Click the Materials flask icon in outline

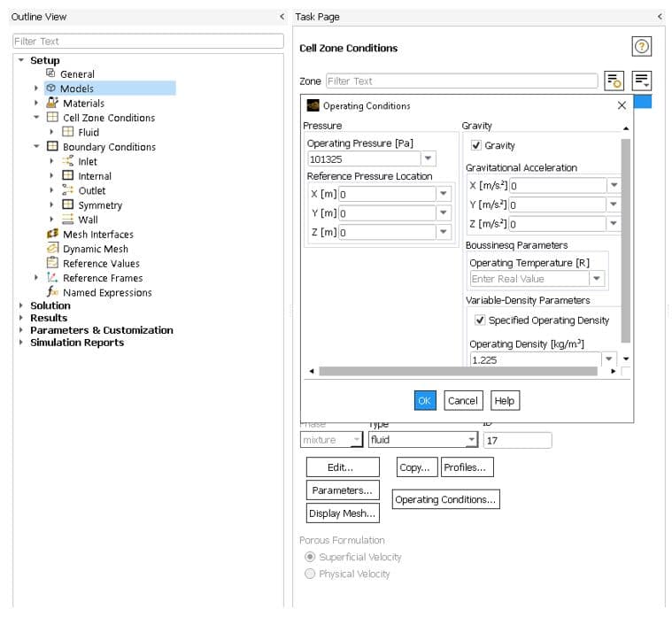pos(52,103)
